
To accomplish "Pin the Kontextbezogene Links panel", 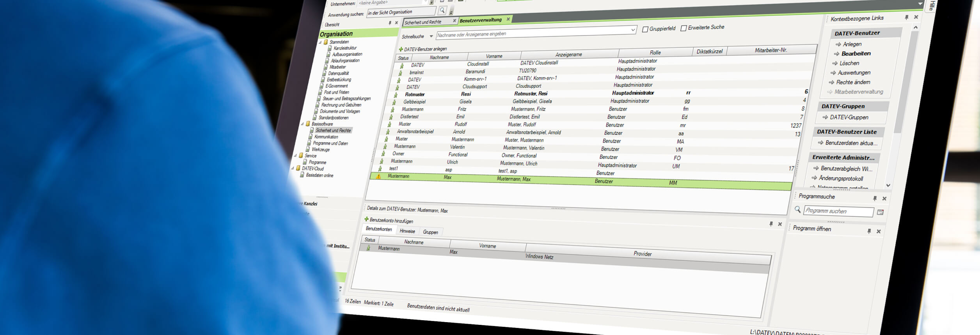I will coord(907,17).
